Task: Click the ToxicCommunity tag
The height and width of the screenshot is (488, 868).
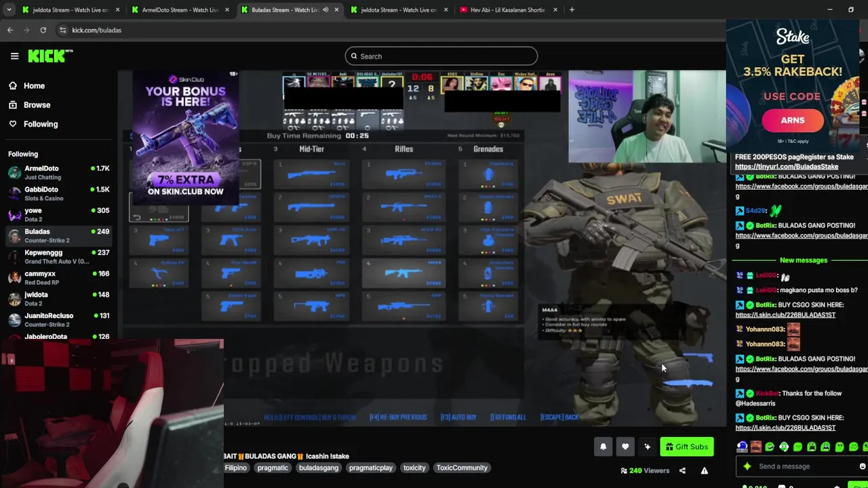Action: pos(462,468)
